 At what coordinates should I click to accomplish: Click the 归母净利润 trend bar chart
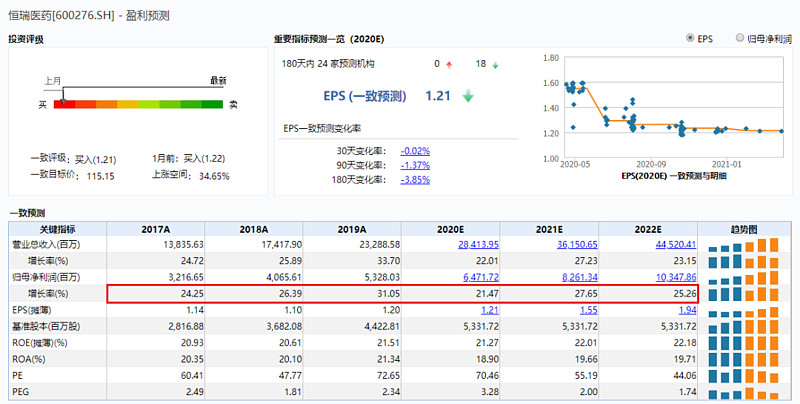point(743,277)
